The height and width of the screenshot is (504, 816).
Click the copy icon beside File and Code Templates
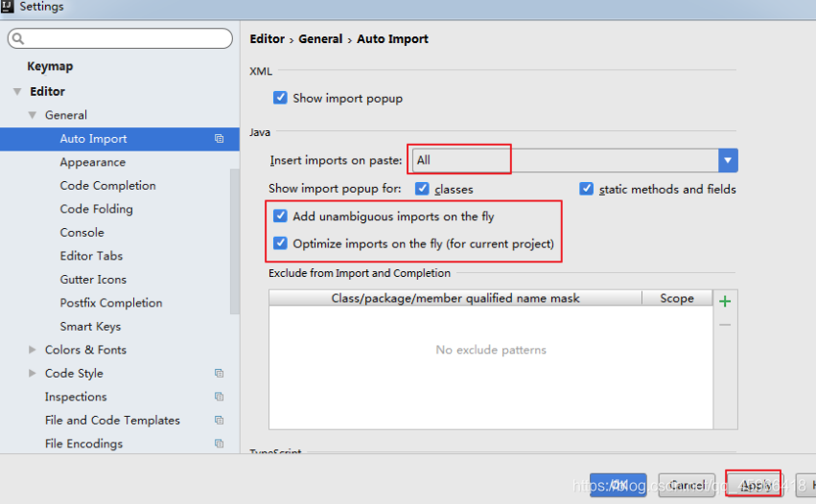click(219, 420)
